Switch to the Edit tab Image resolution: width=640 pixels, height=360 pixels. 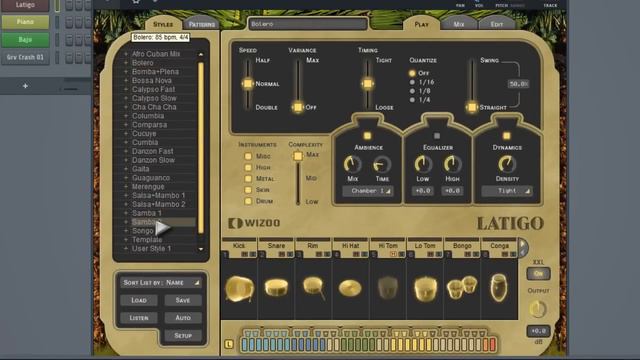[496, 24]
